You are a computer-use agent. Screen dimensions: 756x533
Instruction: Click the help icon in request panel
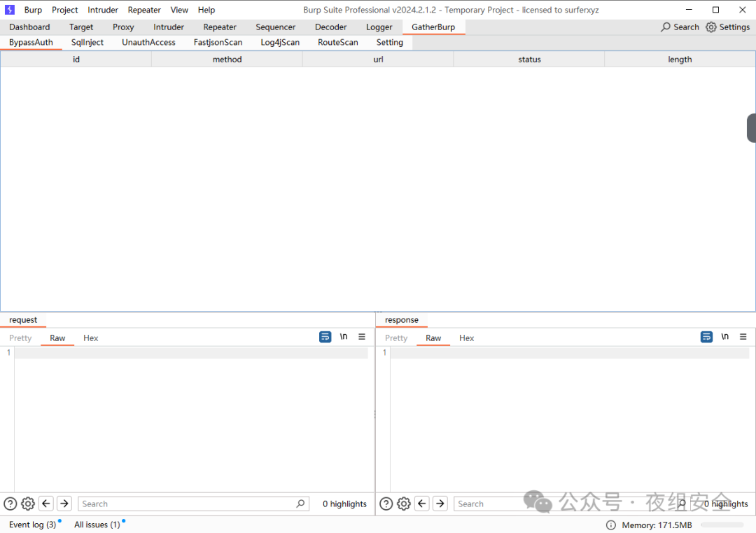pos(10,504)
